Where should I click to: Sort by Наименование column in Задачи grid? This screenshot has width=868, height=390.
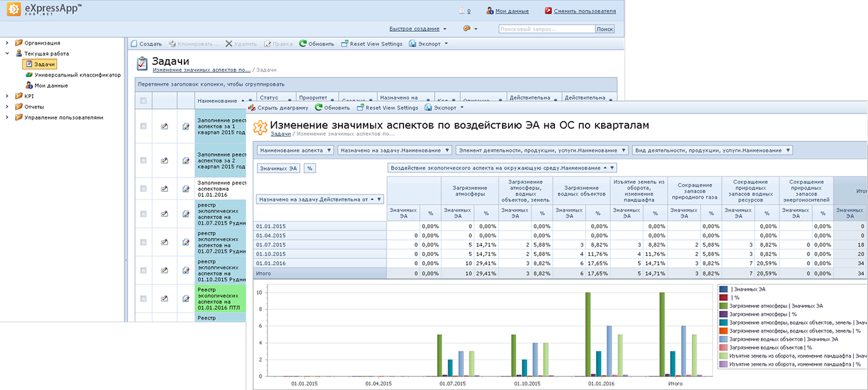pos(217,100)
